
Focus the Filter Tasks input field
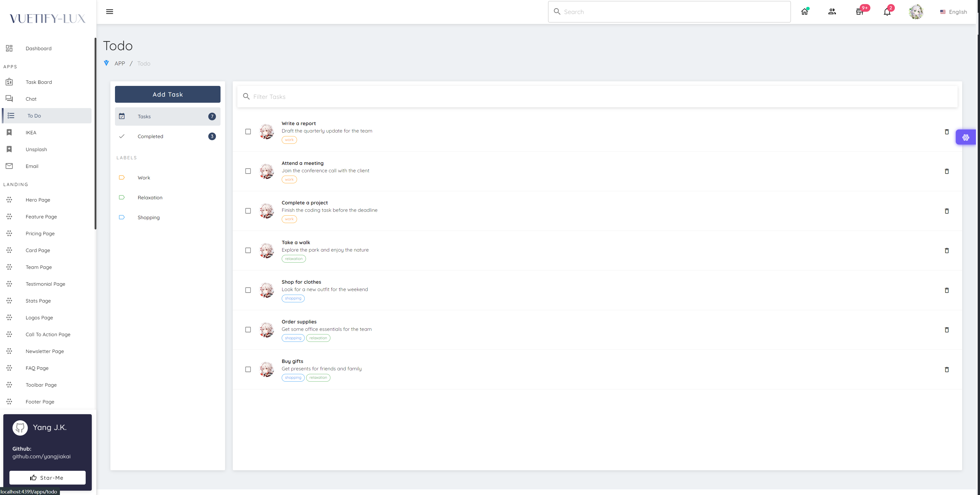pyautogui.click(x=601, y=97)
